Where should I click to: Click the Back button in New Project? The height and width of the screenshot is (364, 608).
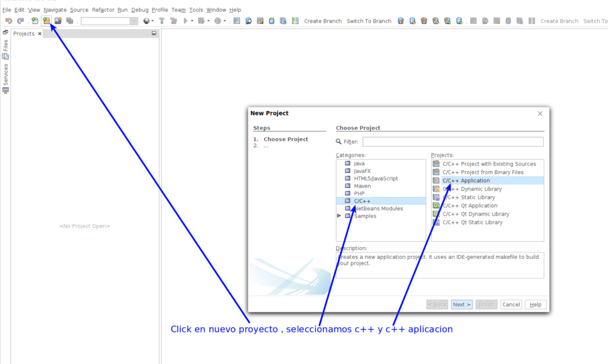[x=437, y=304]
